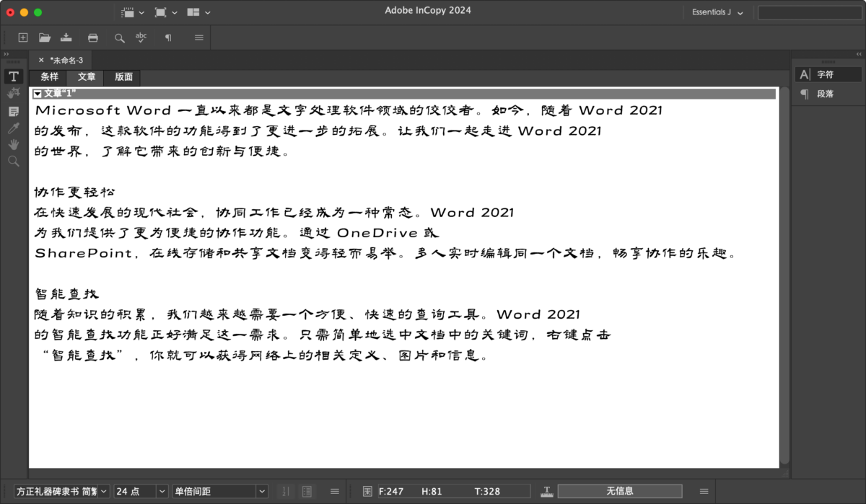Click the heading text 智能查找
Image resolution: width=866 pixels, height=504 pixels.
click(66, 294)
